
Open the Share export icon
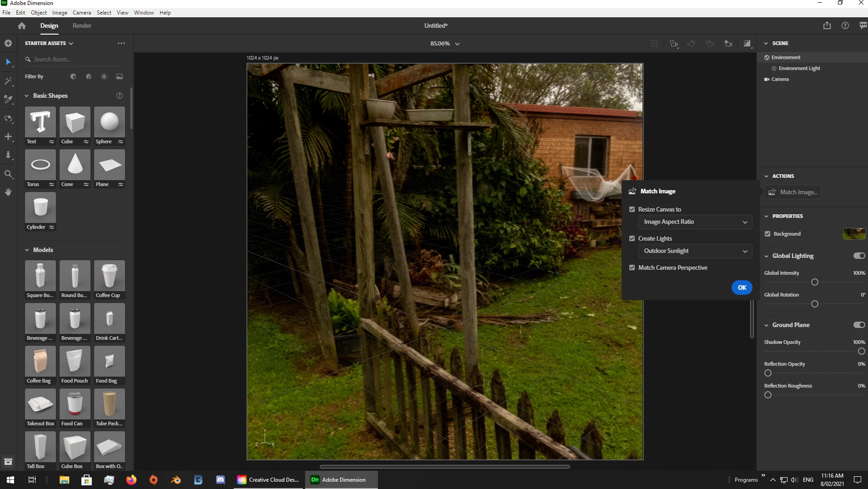[x=827, y=26]
